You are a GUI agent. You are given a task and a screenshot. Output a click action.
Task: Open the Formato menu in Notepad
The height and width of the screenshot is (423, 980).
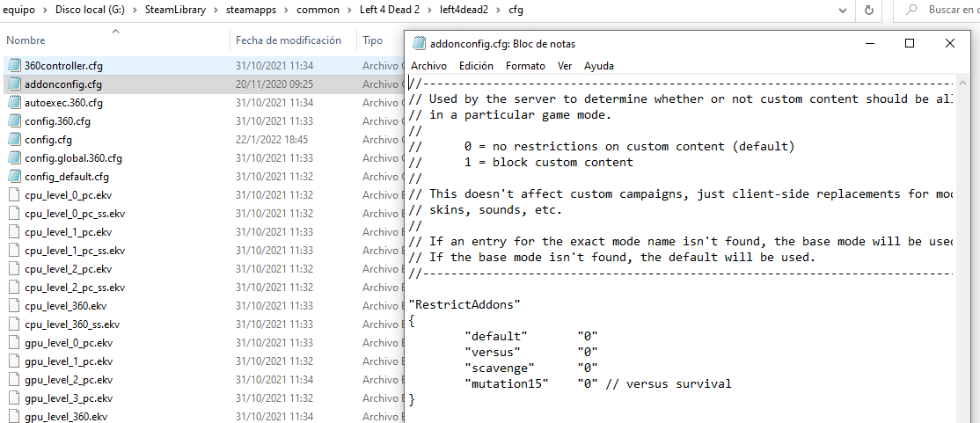[525, 66]
